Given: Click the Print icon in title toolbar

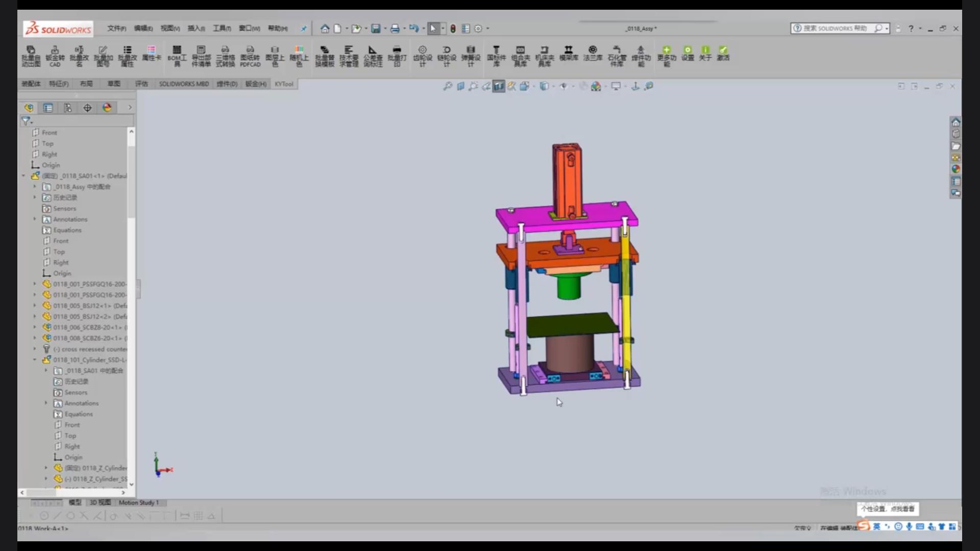Looking at the screenshot, I should (395, 29).
